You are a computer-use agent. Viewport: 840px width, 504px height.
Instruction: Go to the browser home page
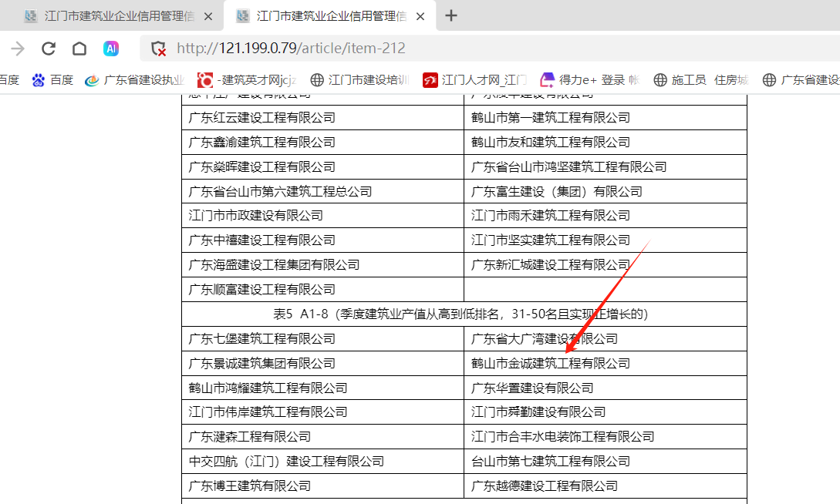coord(79,49)
